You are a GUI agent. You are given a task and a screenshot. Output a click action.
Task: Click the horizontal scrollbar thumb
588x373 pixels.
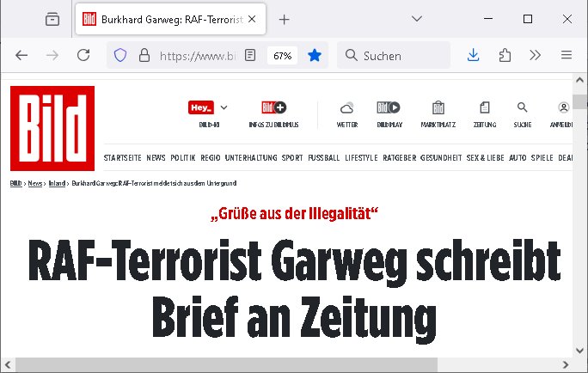[226, 364]
